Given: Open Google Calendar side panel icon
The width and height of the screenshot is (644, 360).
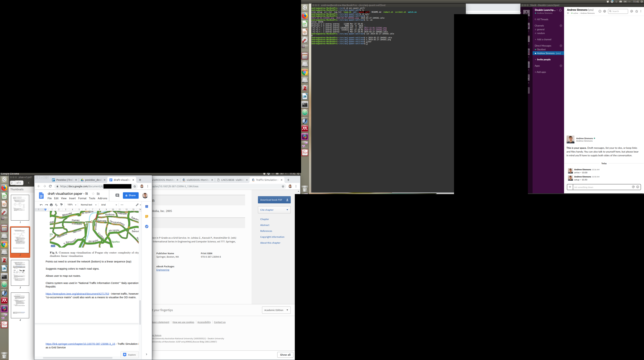Looking at the screenshot, I should pos(147,207).
